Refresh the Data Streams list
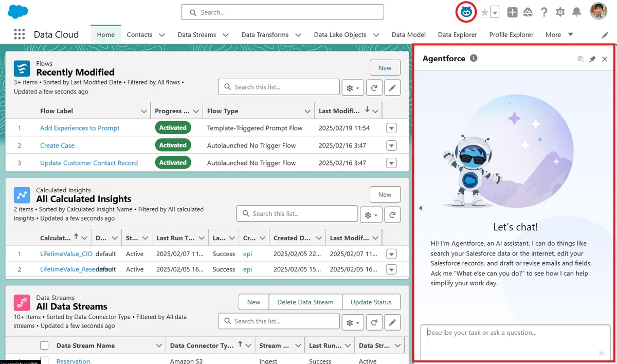The height and width of the screenshot is (364, 617). tap(375, 322)
